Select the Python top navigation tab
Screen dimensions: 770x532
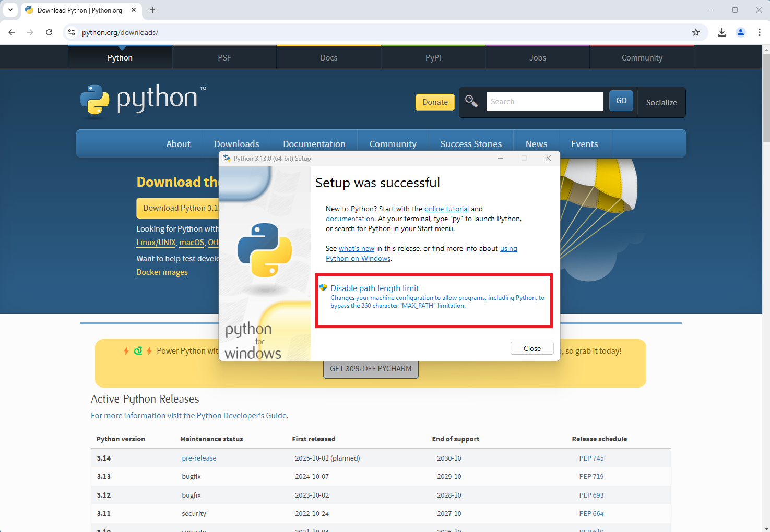120,57
